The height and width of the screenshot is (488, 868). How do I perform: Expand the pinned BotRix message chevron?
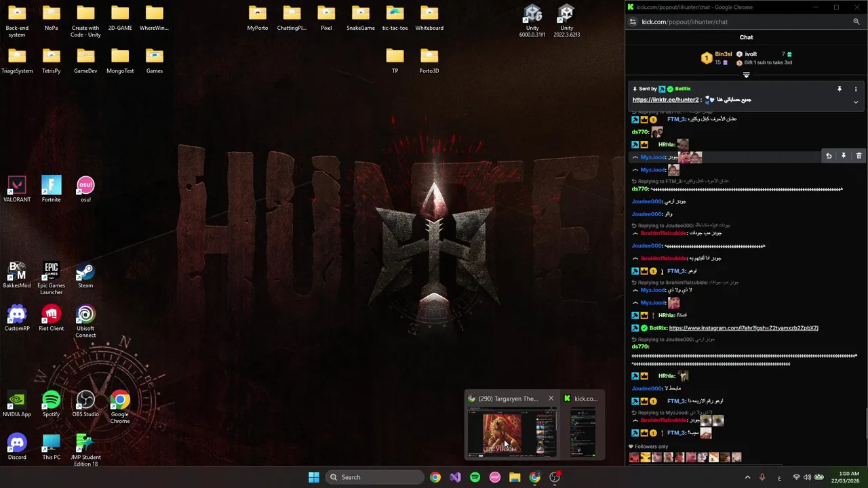point(856,102)
